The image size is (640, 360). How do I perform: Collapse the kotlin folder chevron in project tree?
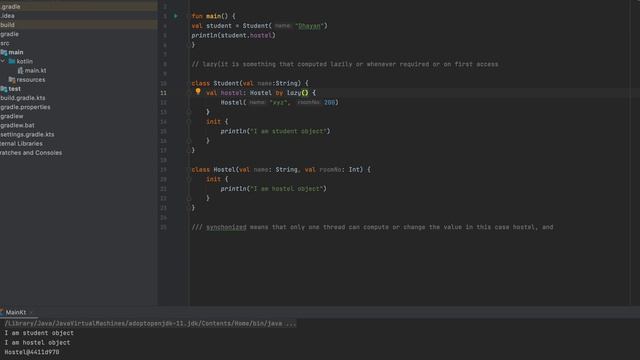coord(3,61)
